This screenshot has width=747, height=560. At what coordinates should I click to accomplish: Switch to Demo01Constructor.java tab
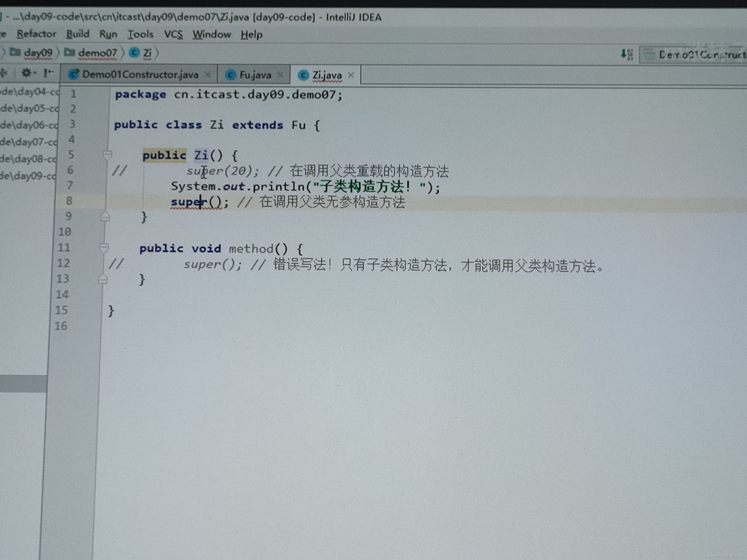tap(140, 75)
